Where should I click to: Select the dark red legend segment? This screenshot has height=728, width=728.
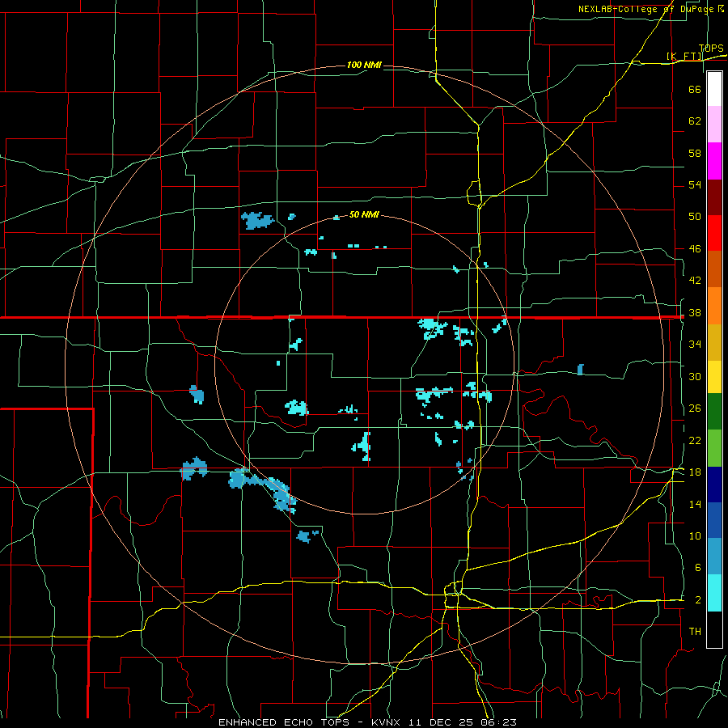click(714, 197)
